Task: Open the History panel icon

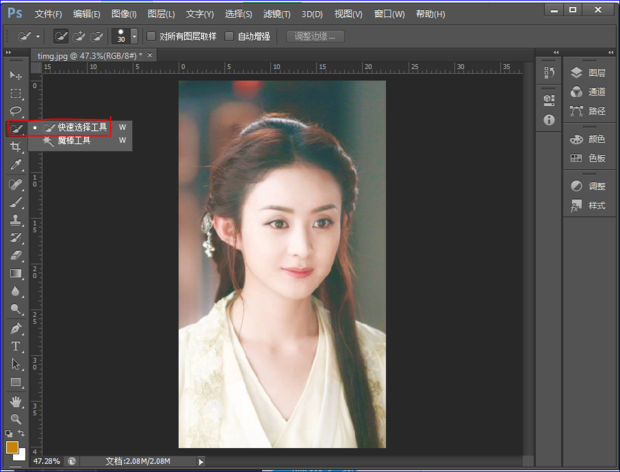Action: point(549,73)
